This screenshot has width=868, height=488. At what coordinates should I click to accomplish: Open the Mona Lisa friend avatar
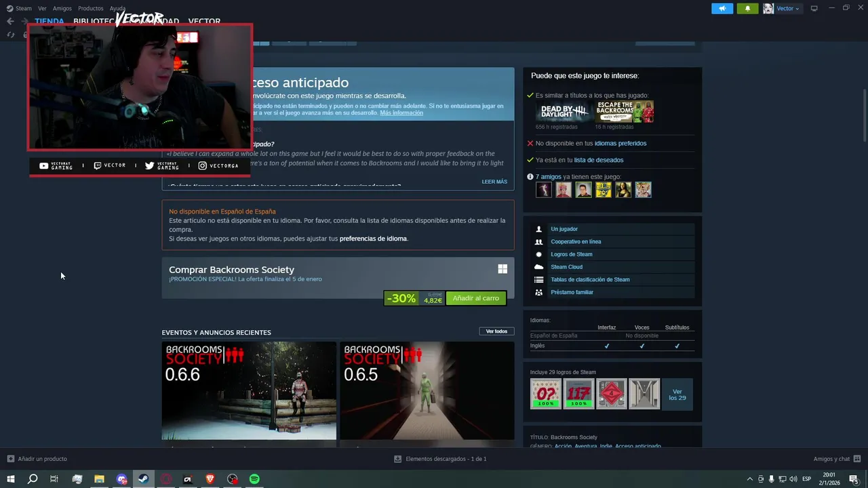click(623, 190)
